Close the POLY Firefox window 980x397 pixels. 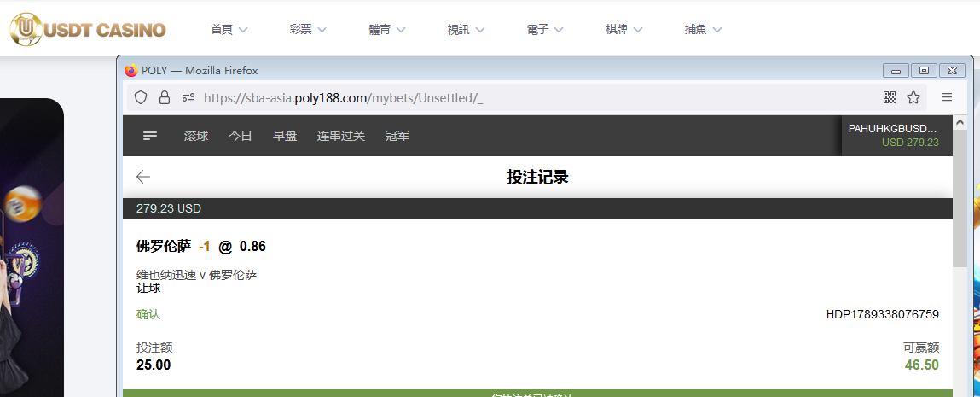(952, 71)
